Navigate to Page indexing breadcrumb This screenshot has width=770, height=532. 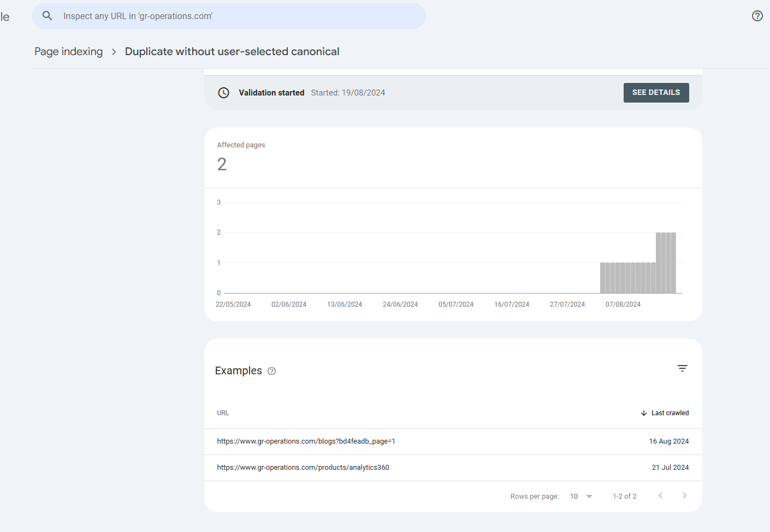point(68,52)
